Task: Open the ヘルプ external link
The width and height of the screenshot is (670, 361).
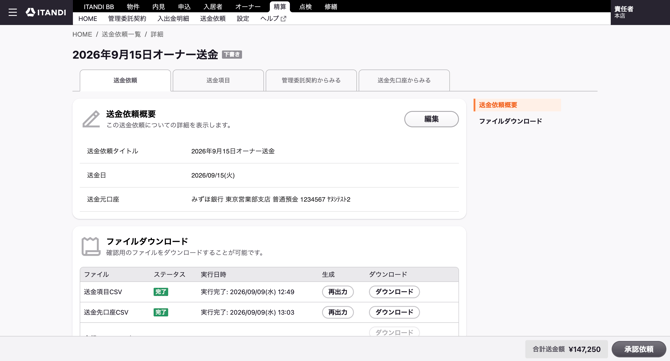Action: click(273, 19)
